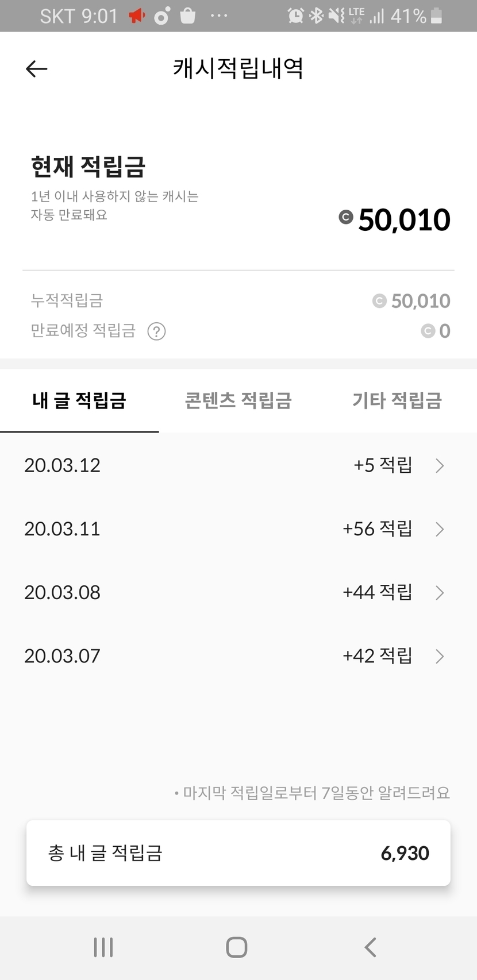Tap the back arrow in header
Image resolution: width=477 pixels, height=980 pixels.
[36, 69]
